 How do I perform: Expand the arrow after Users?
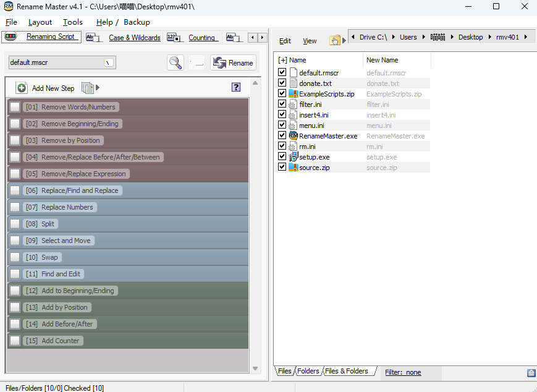pyautogui.click(x=424, y=37)
